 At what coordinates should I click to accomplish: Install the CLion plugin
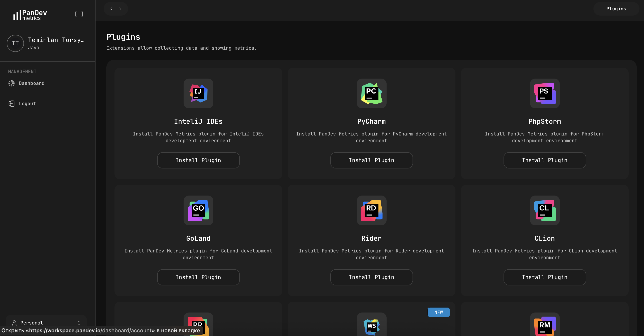(544, 277)
